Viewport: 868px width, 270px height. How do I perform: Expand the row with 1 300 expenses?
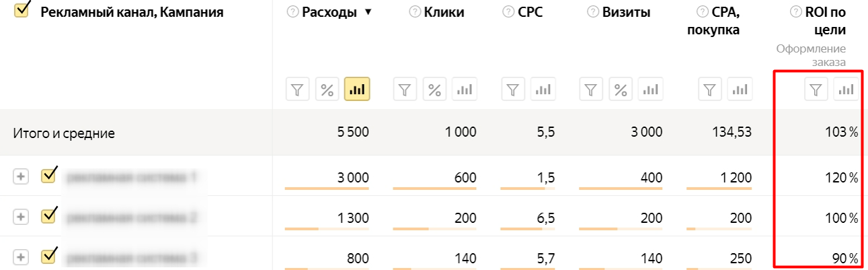[21, 217]
